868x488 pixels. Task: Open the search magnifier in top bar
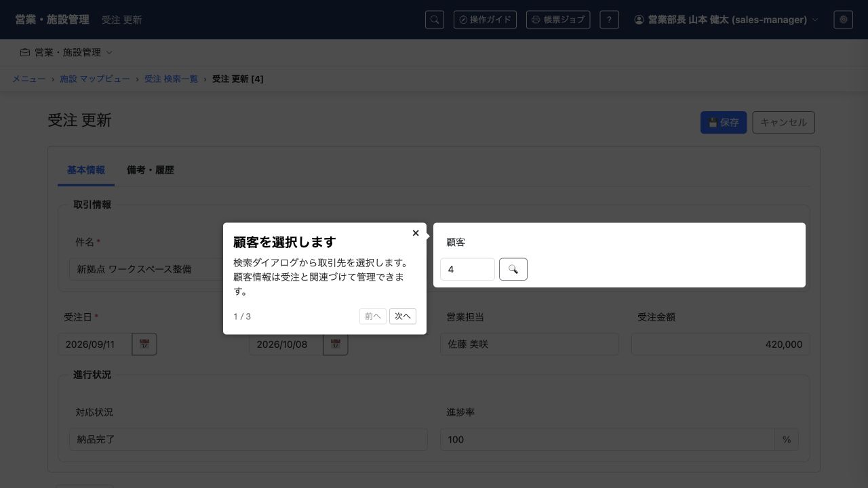[435, 20]
